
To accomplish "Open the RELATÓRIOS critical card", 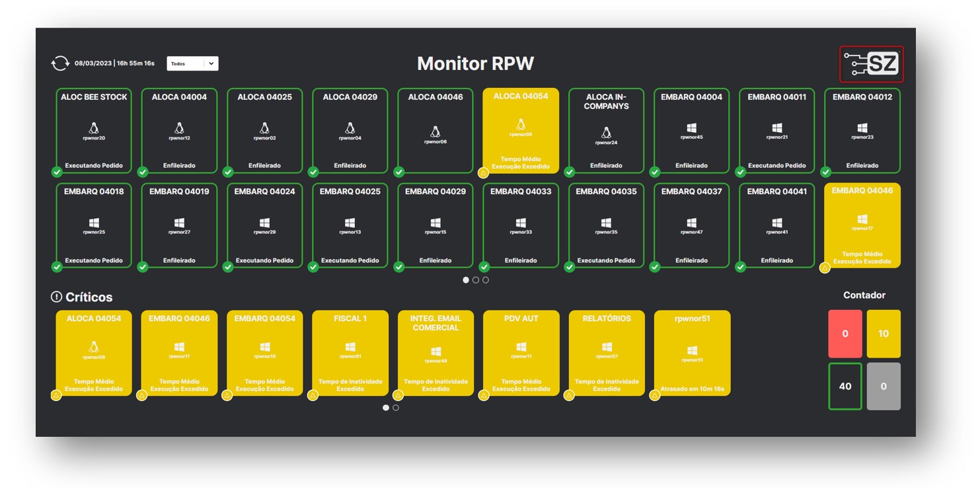I will coord(606,353).
